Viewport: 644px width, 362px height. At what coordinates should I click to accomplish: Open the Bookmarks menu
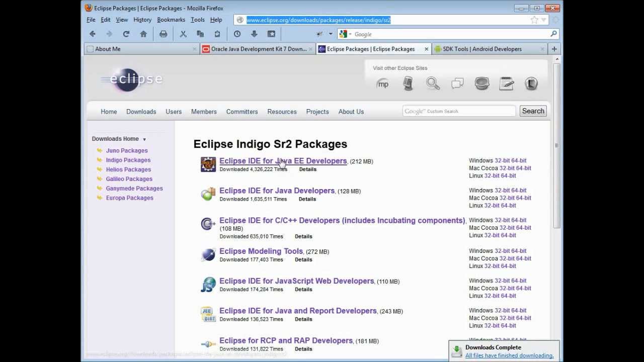click(171, 20)
